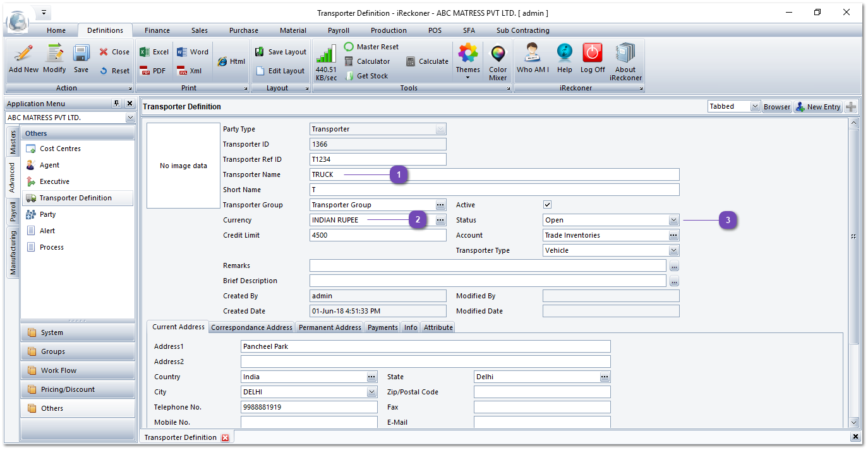Viewport: 868px width, 450px height.
Task: Open the City dropdown list
Action: [x=371, y=392]
